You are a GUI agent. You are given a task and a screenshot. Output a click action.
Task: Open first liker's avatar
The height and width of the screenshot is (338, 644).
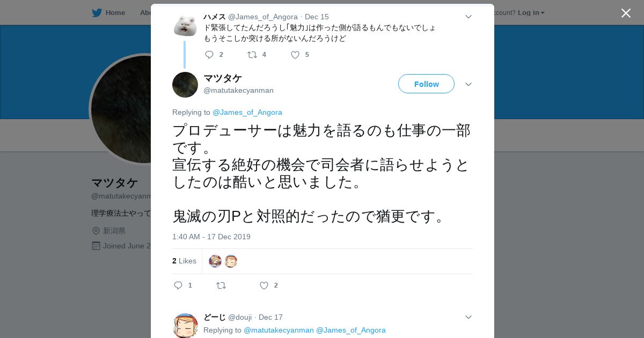215,261
